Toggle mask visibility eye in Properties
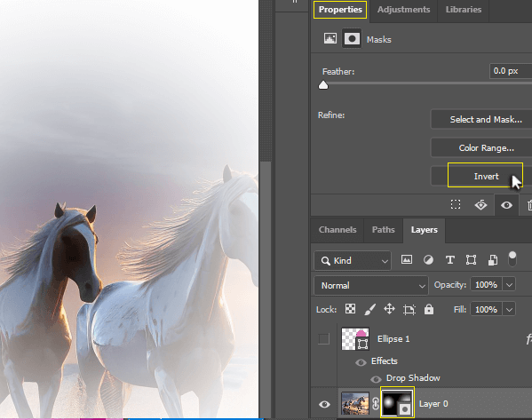The width and height of the screenshot is (532, 420). click(x=506, y=205)
